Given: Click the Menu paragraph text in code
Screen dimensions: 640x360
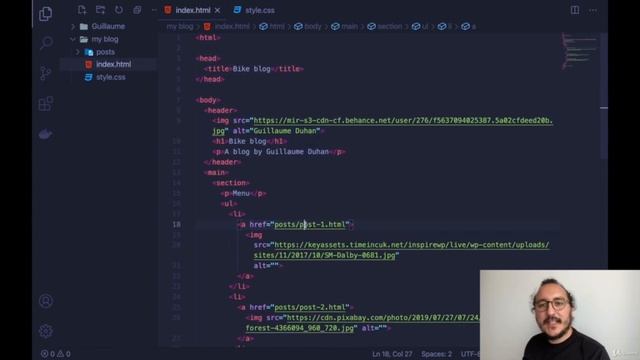Looking at the screenshot, I should [241, 193].
